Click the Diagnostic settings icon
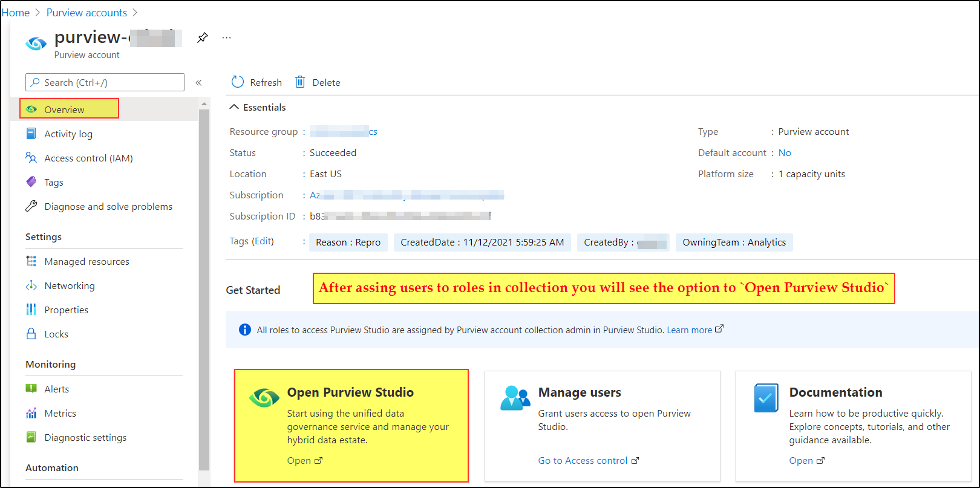 click(31, 437)
